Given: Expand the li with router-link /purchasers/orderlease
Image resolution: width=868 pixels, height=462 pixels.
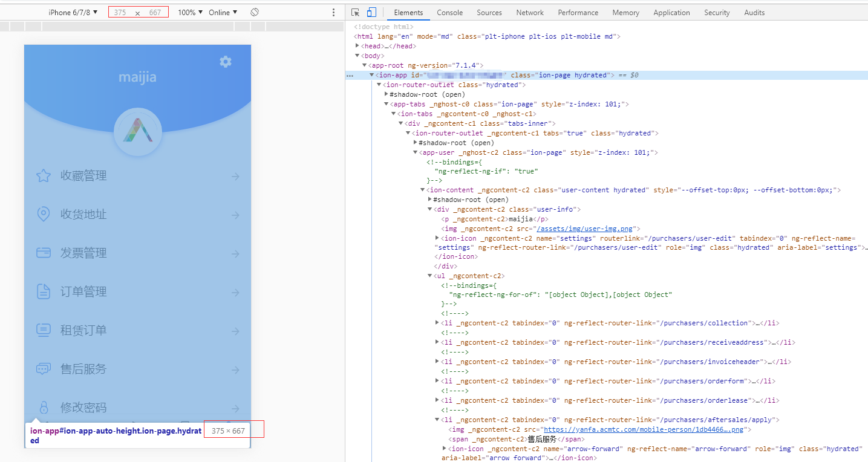Looking at the screenshot, I should pos(437,400).
